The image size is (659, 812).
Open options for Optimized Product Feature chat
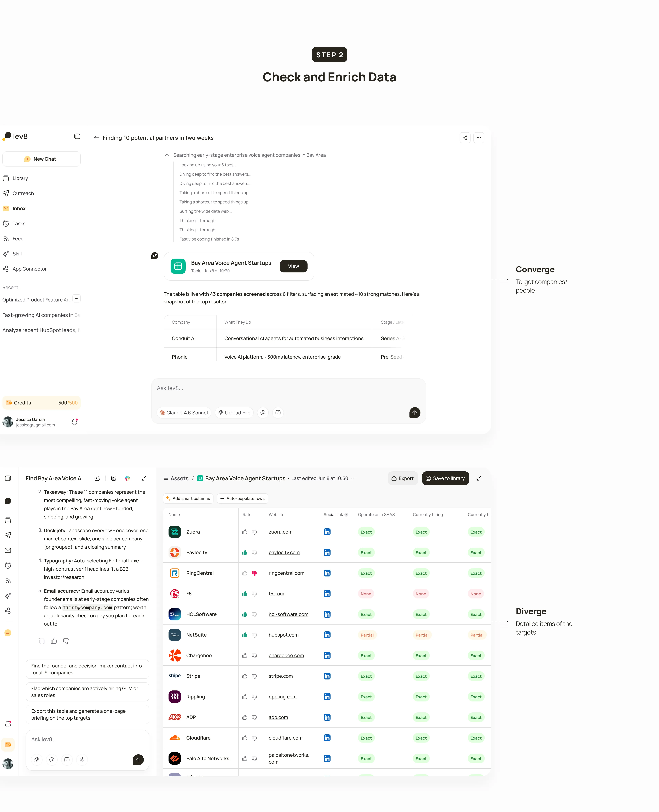tap(77, 299)
